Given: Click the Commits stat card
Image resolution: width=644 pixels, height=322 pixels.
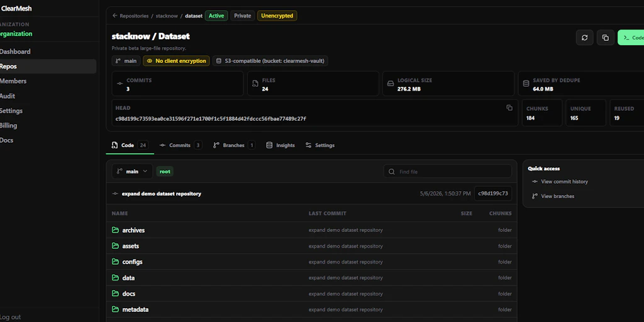Looking at the screenshot, I should coord(177,84).
